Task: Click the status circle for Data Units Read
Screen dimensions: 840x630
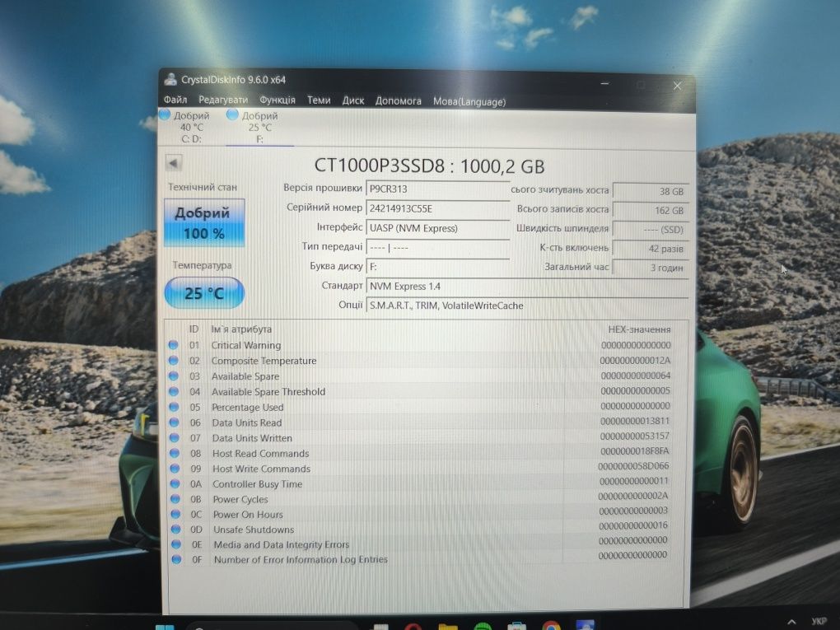Action: pyautogui.click(x=174, y=422)
